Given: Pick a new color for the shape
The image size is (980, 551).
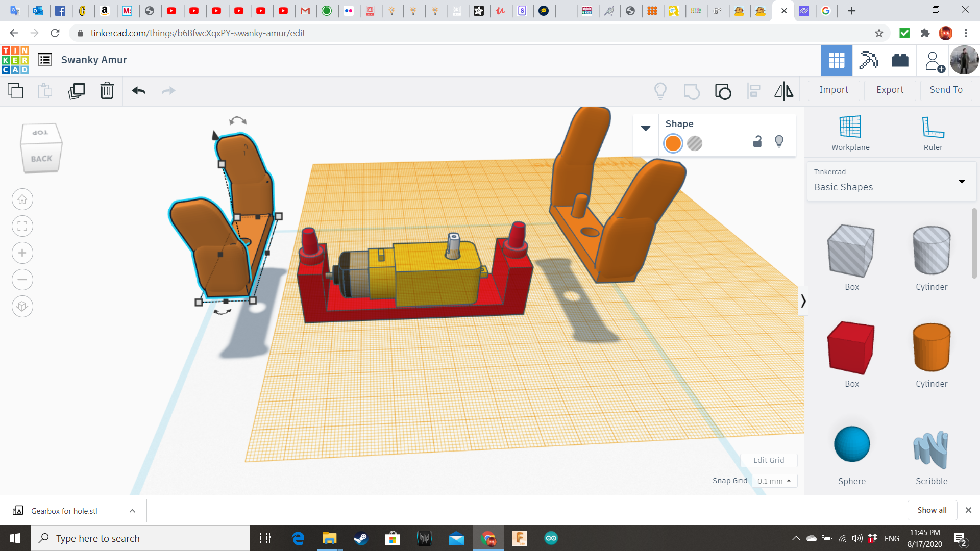Looking at the screenshot, I should click(673, 143).
